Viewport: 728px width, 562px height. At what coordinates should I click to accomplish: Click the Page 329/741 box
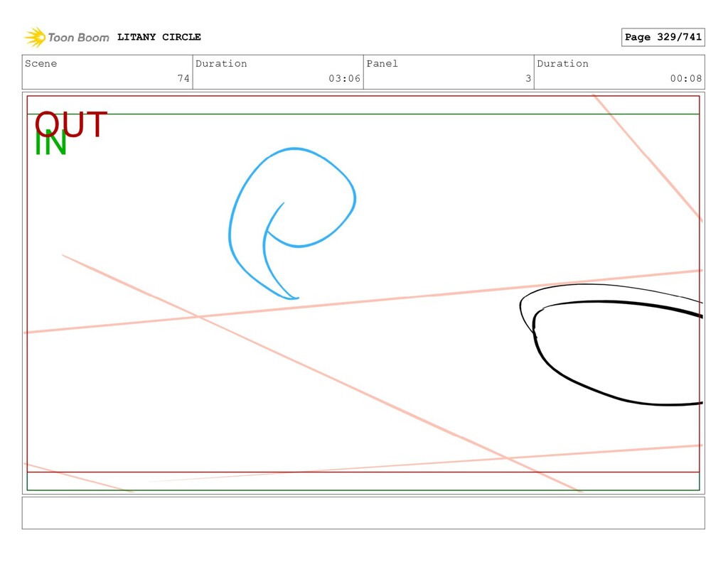tap(663, 37)
